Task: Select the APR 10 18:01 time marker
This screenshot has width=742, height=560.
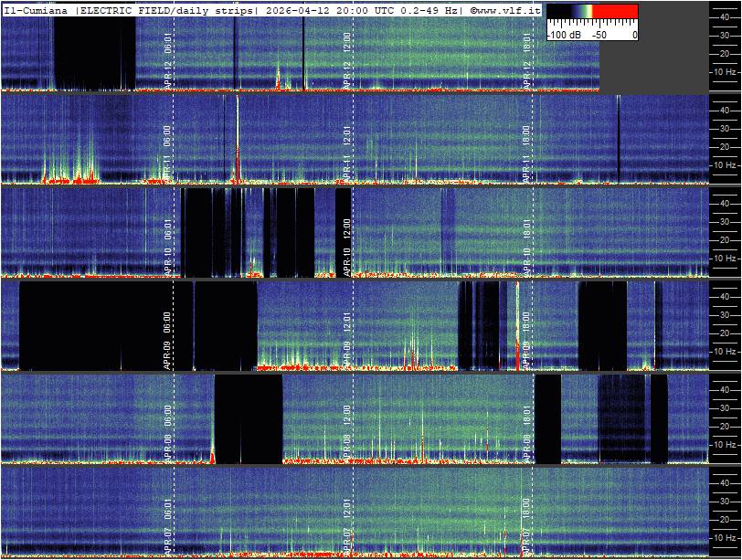Action: (x=526, y=248)
